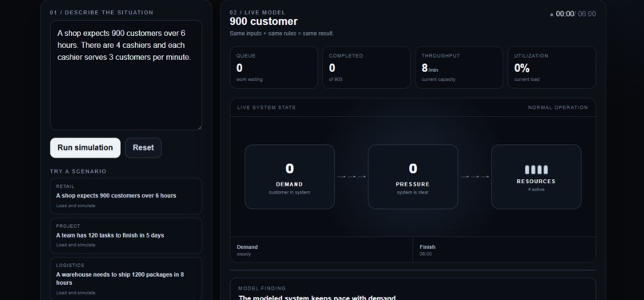Select the Pressure node in live system
The image size is (644, 300).
[413, 177]
